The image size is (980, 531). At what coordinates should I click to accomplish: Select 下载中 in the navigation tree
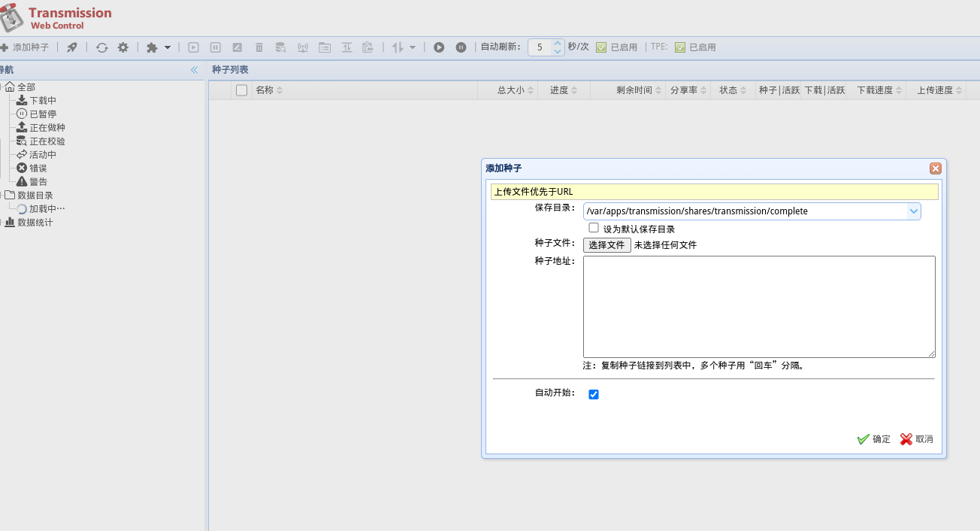tap(42, 101)
